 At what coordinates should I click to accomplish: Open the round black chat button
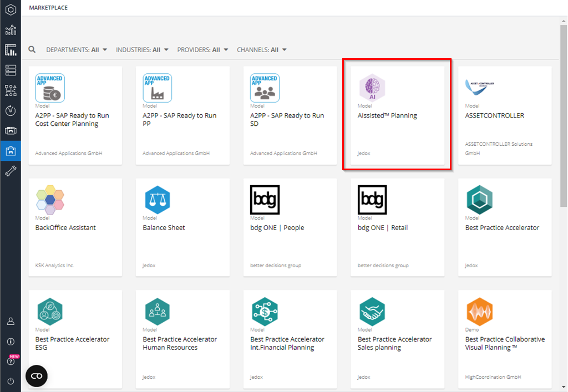click(x=37, y=376)
